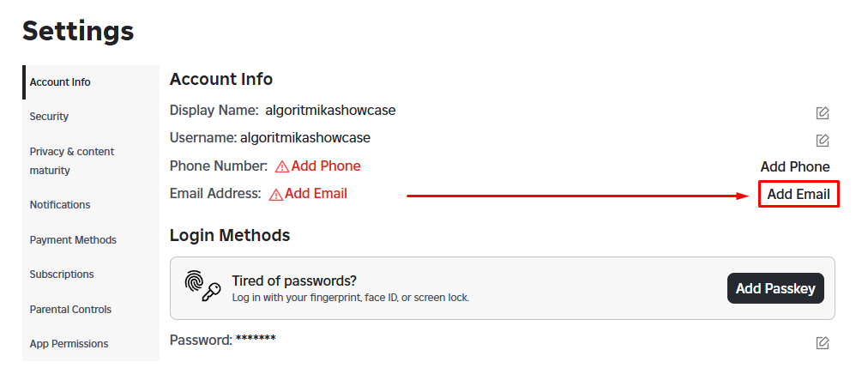Open App Permissions settings
The image size is (868, 368).
pyautogui.click(x=69, y=344)
